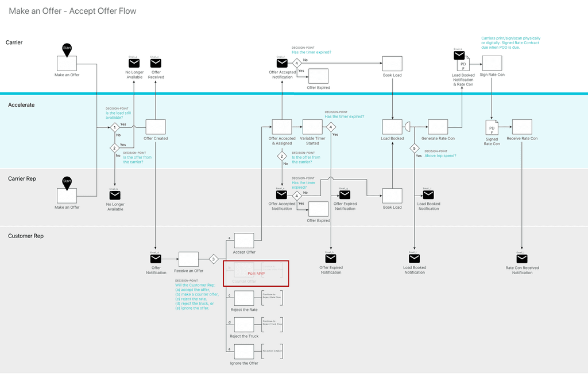This screenshot has height=374, width=588.
Task: Select the Carrier Rep Offer Expired Notification envelope
Action: (345, 195)
